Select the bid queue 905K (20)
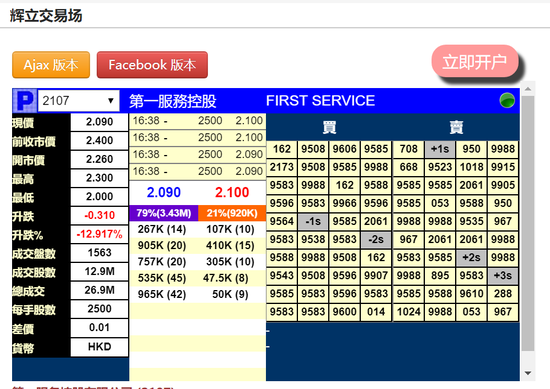 pyautogui.click(x=162, y=245)
